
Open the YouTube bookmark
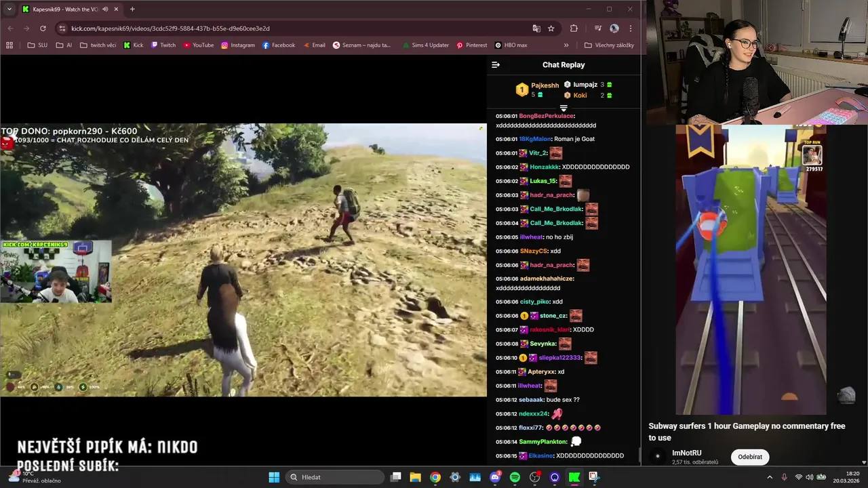click(198, 45)
